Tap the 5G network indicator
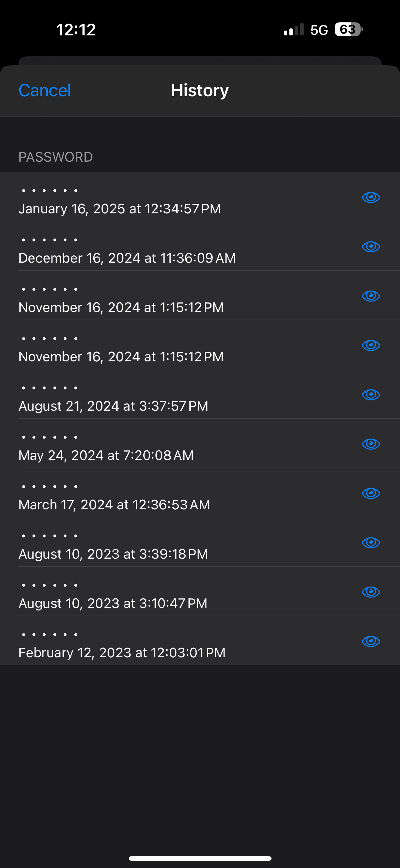 pos(319,30)
